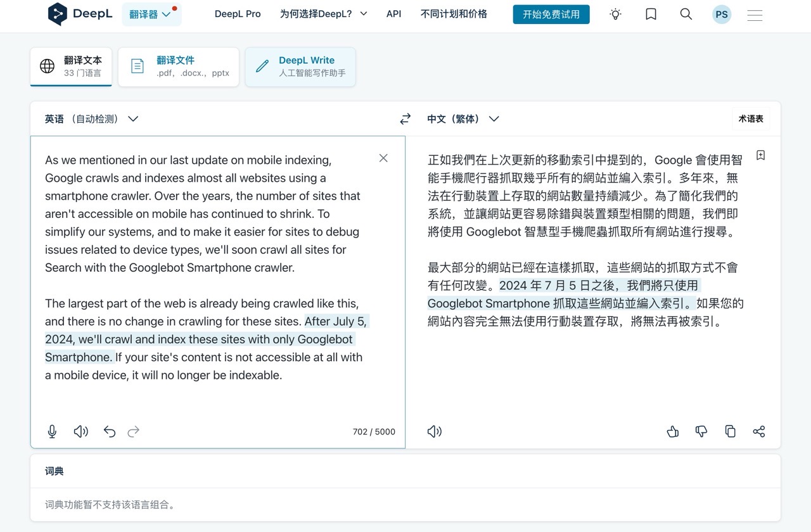The image size is (811, 532).
Task: Click the translated paragraph starting 正如我們
Action: (x=585, y=196)
